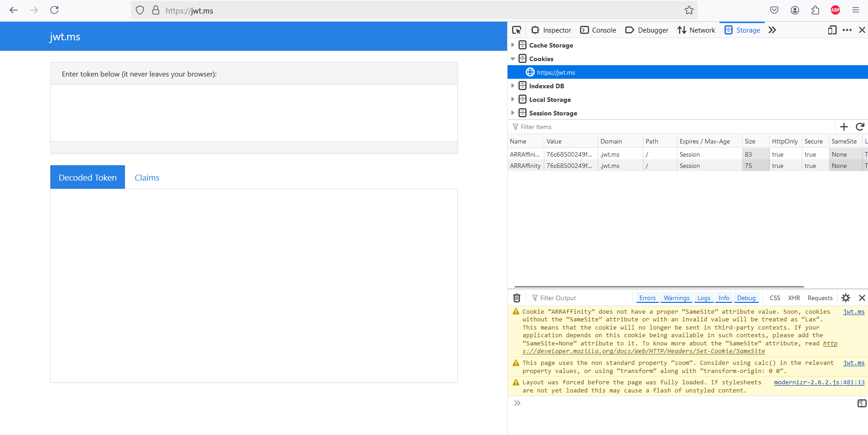Toggle the Debug console filter
Screen dimensions: 868x435
[x=746, y=298]
